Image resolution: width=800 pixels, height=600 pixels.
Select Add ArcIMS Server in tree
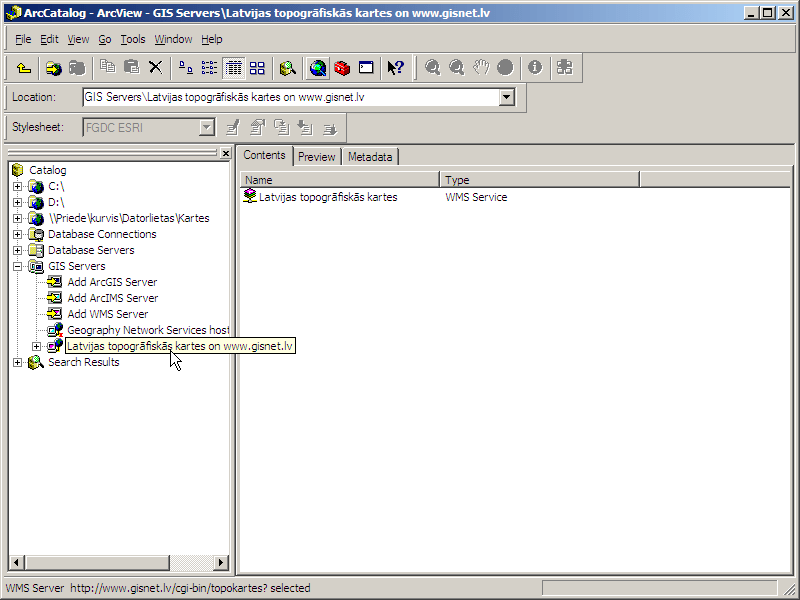coord(113,298)
